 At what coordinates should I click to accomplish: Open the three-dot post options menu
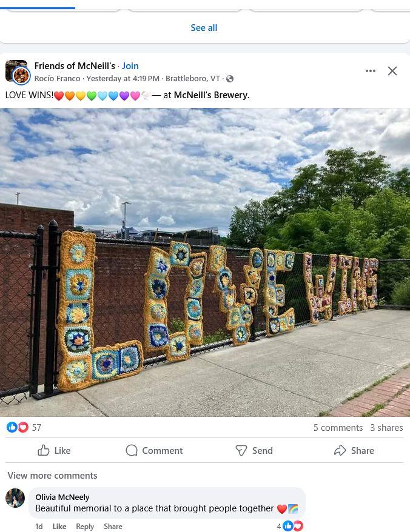(370, 71)
